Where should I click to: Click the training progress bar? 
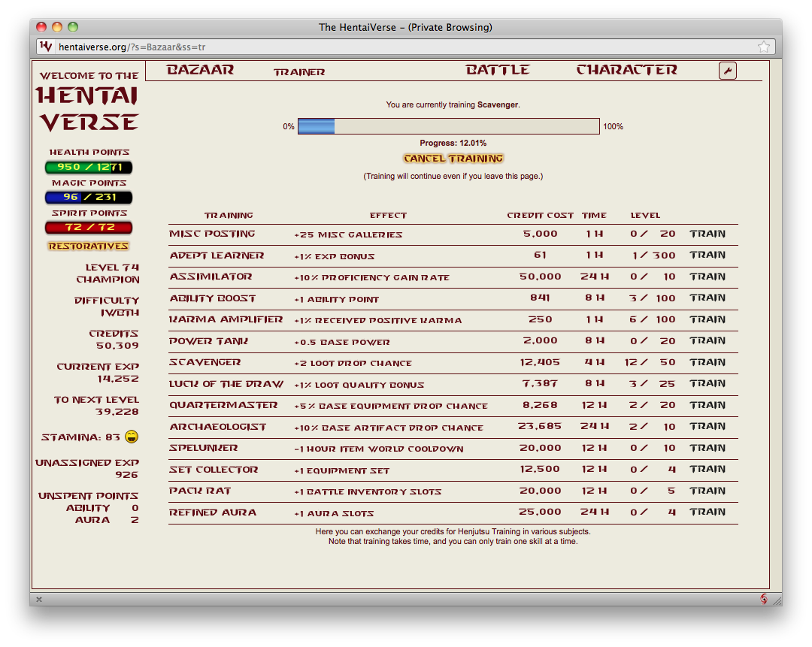[448, 126]
